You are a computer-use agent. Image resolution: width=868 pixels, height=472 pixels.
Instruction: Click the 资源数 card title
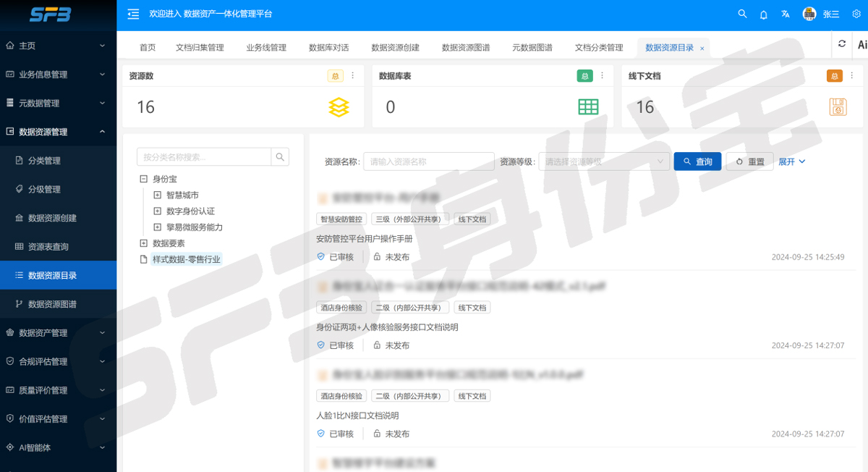141,76
